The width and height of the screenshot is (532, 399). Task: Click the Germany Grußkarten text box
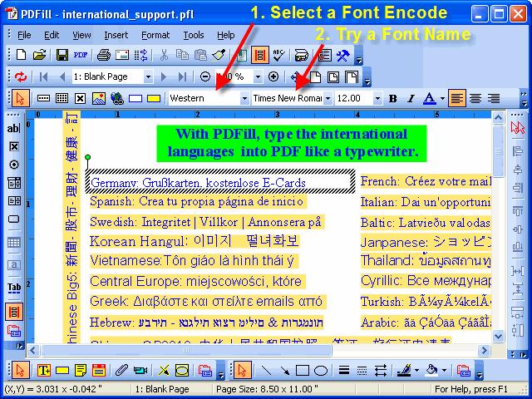219,183
